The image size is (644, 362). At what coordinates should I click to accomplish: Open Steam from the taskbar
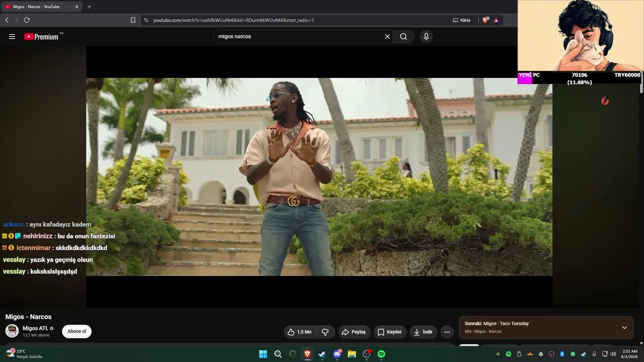point(322,354)
